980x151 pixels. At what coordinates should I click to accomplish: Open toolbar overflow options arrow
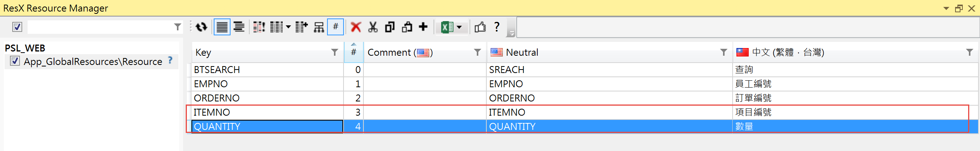pyautogui.click(x=512, y=34)
